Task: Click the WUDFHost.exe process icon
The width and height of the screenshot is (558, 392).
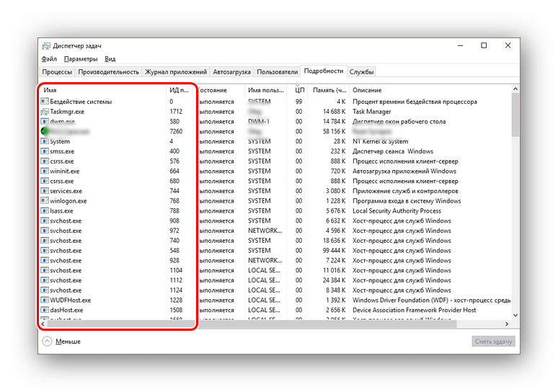Action: point(45,300)
